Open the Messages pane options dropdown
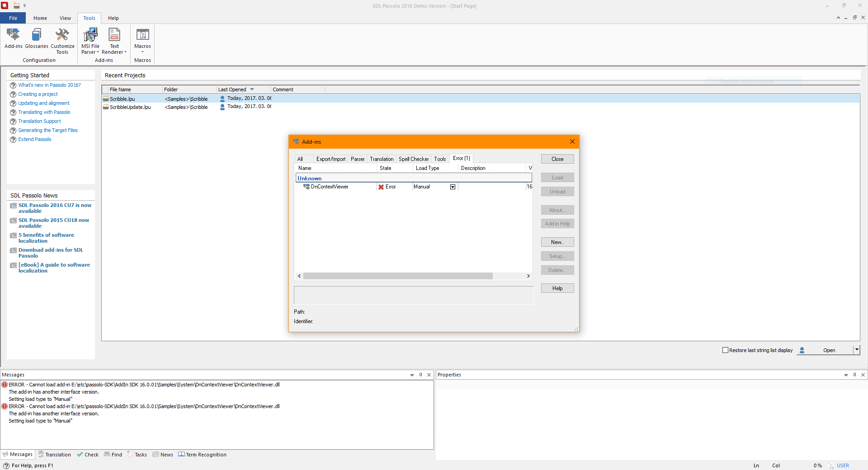Image resolution: width=868 pixels, height=470 pixels. [x=412, y=375]
